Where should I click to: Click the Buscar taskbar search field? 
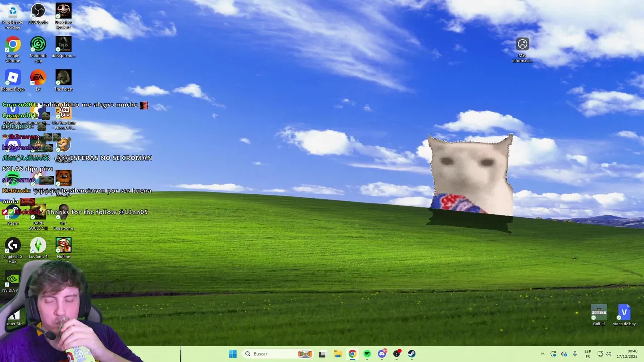coord(278,354)
